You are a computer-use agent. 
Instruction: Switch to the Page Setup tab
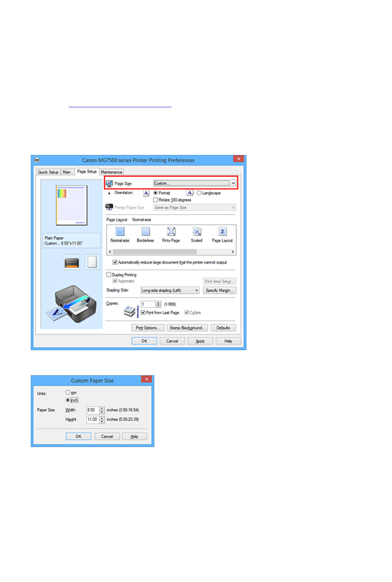pyautogui.click(x=87, y=171)
